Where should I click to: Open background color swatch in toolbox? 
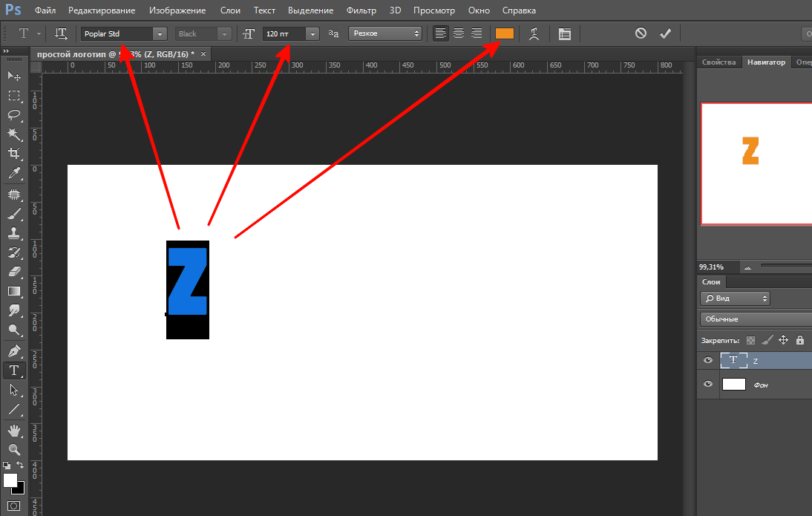point(20,489)
